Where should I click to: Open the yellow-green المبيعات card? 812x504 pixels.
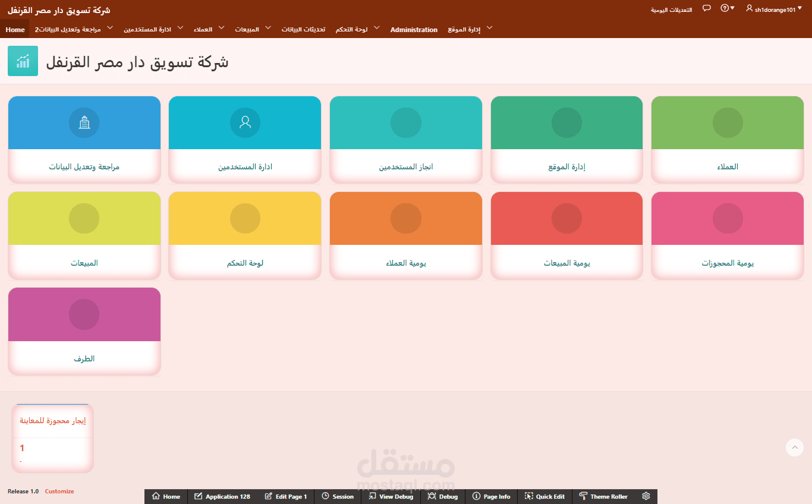pos(84,235)
